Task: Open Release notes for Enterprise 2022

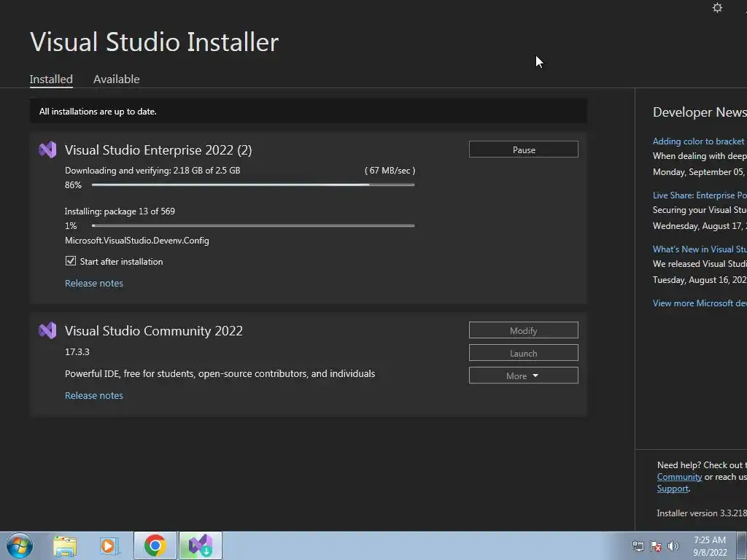Action: tap(94, 284)
